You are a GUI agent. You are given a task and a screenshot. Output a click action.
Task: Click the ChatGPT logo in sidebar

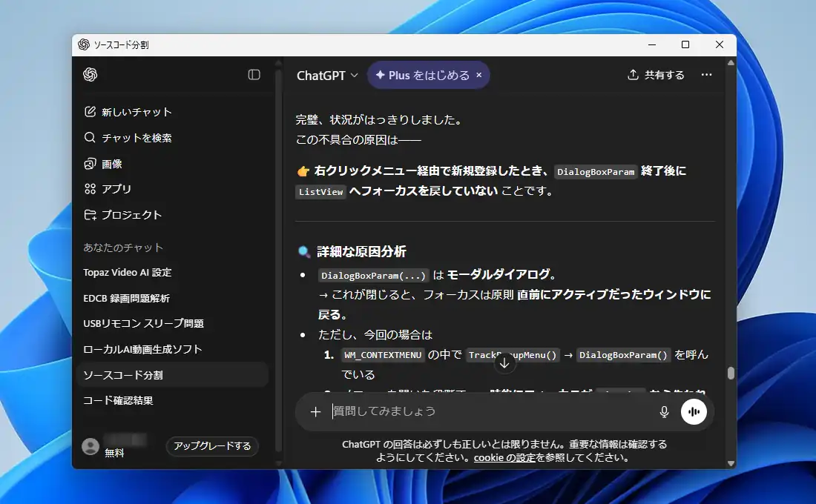pos(91,75)
